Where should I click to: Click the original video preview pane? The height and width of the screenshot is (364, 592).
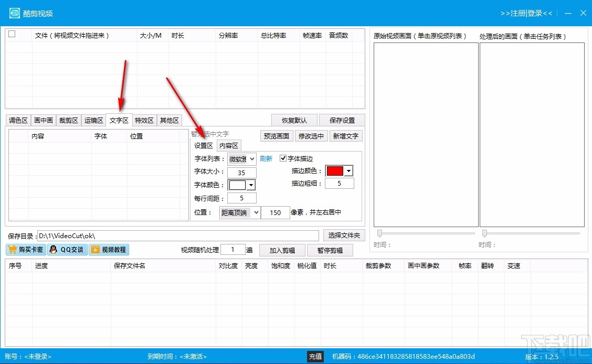click(426, 135)
